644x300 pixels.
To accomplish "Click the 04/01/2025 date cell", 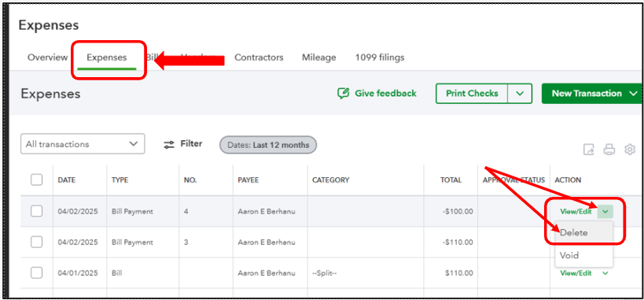I will [x=78, y=273].
